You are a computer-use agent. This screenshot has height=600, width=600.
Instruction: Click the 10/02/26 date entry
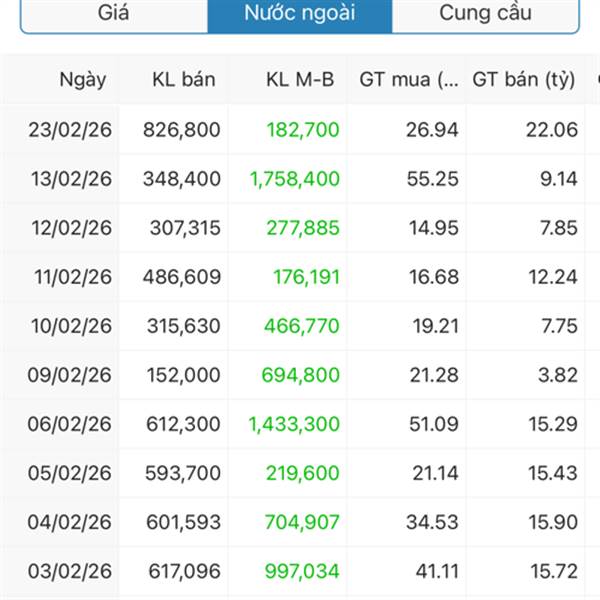70,326
